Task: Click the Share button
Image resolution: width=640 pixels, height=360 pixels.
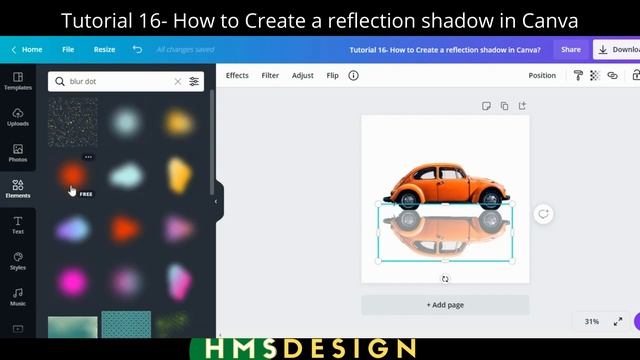Action: coord(571,50)
